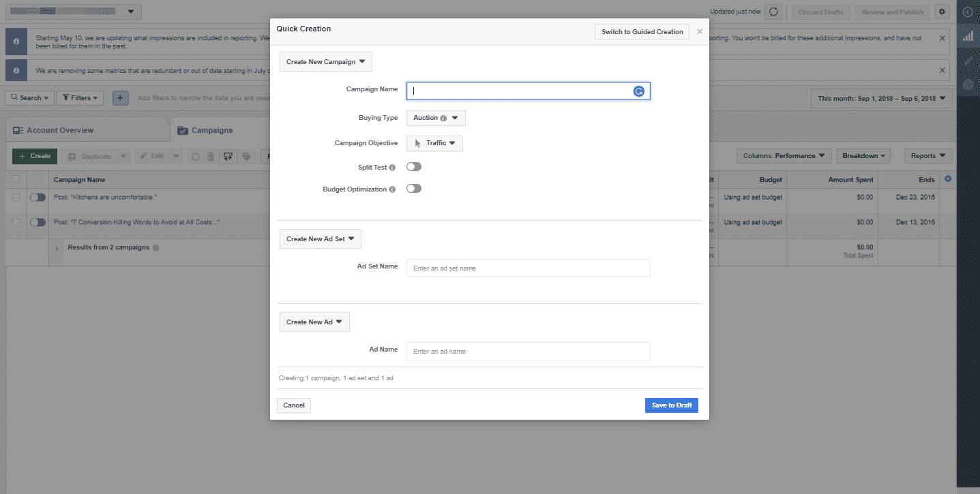Turn on the Budget Optimization toggle
Viewport: 980px width, 494px height.
click(414, 189)
